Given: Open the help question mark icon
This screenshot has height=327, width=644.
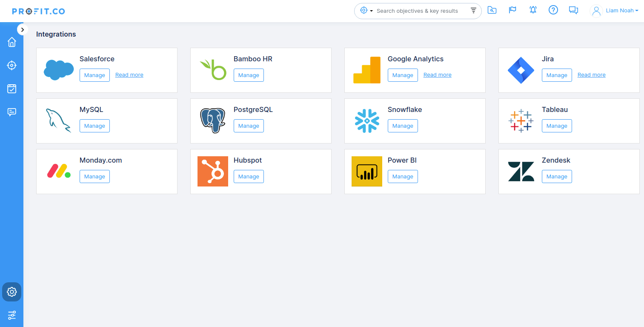Looking at the screenshot, I should pos(553,10).
